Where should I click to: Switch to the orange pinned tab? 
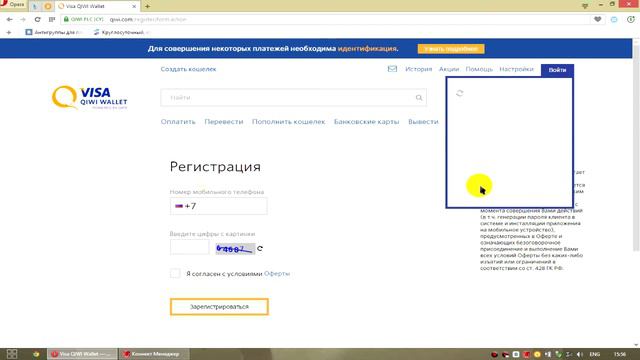(48, 6)
